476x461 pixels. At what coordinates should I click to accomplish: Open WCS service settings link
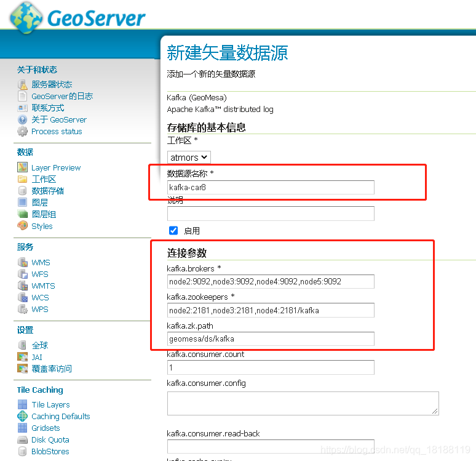(x=40, y=297)
